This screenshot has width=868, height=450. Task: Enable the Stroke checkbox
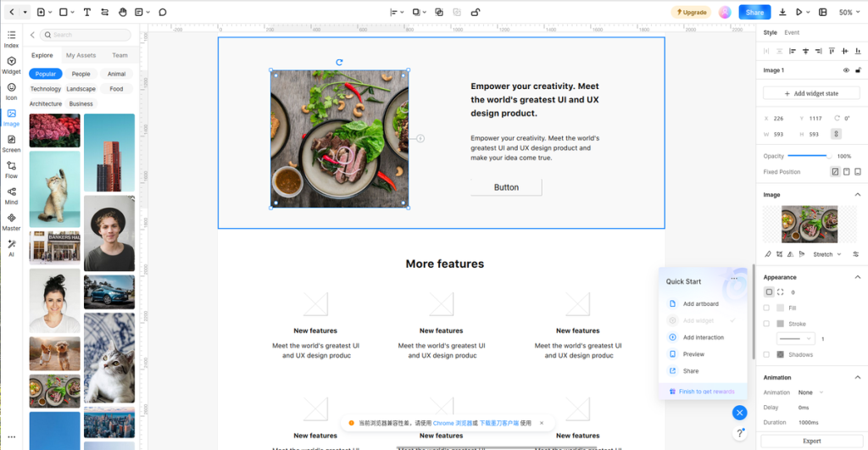(766, 324)
